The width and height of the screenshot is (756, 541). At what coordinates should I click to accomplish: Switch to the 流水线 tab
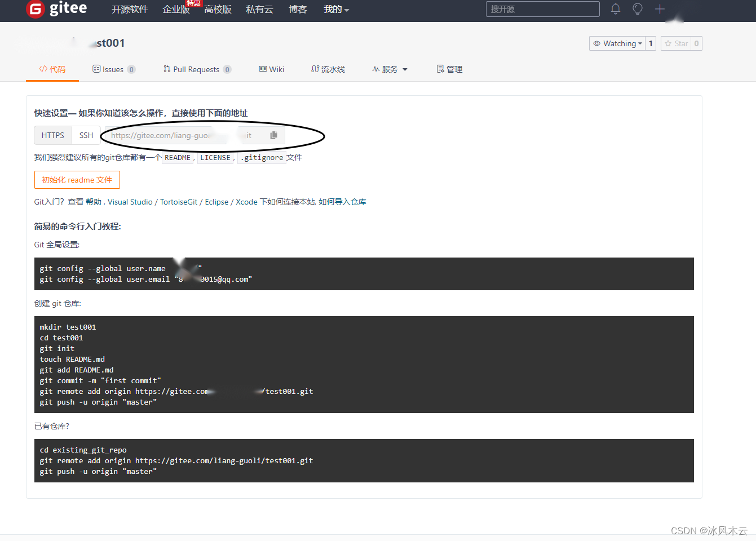(328, 69)
